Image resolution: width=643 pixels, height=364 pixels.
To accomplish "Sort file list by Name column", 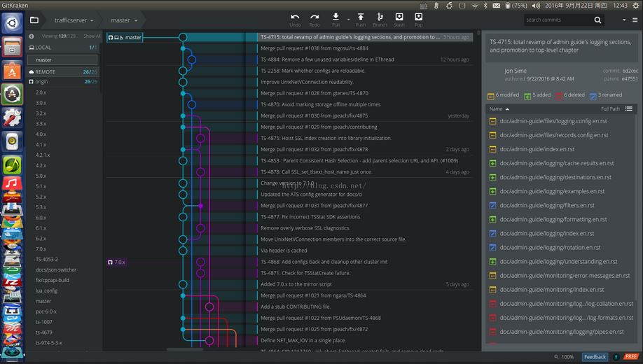I will 499,108.
